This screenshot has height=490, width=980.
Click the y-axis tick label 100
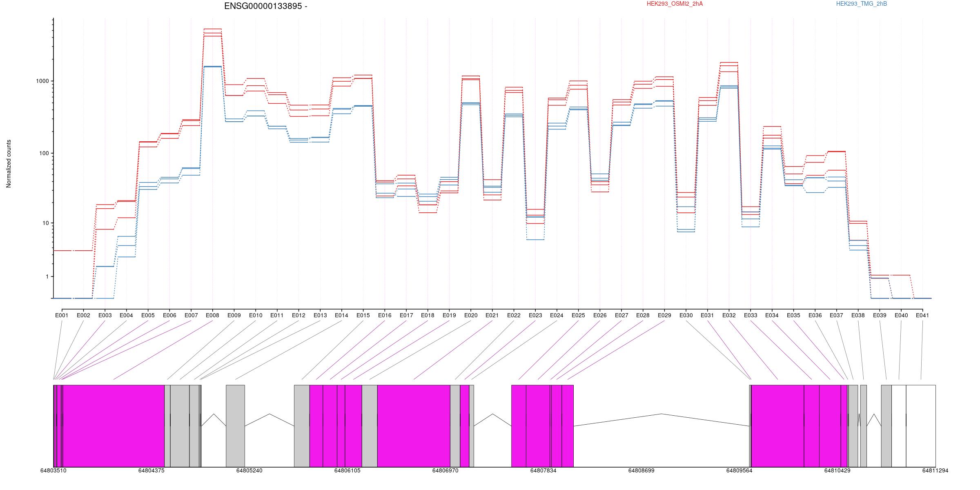(45, 153)
